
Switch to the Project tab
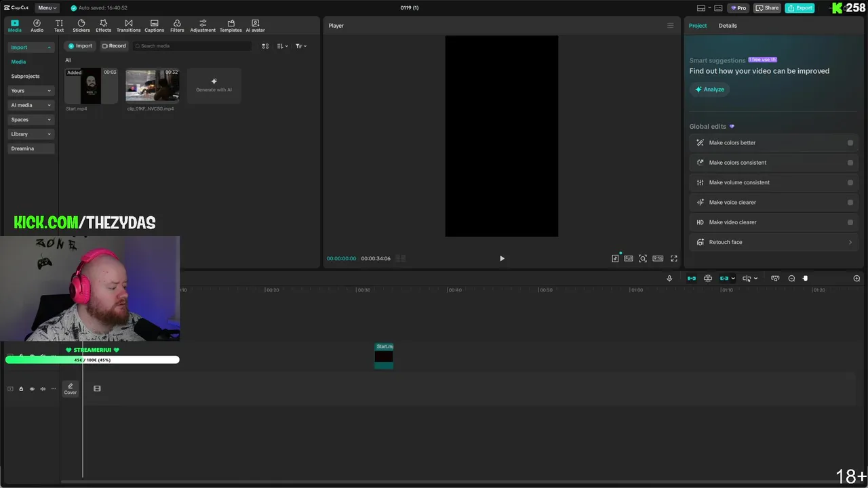tap(698, 26)
